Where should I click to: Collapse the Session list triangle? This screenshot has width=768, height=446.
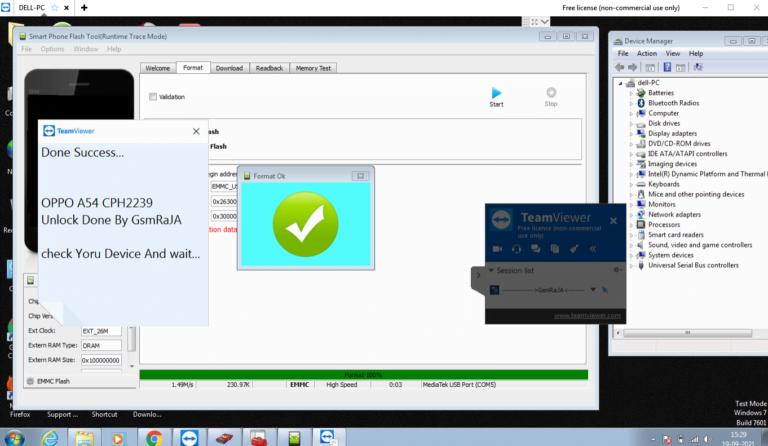(491, 270)
